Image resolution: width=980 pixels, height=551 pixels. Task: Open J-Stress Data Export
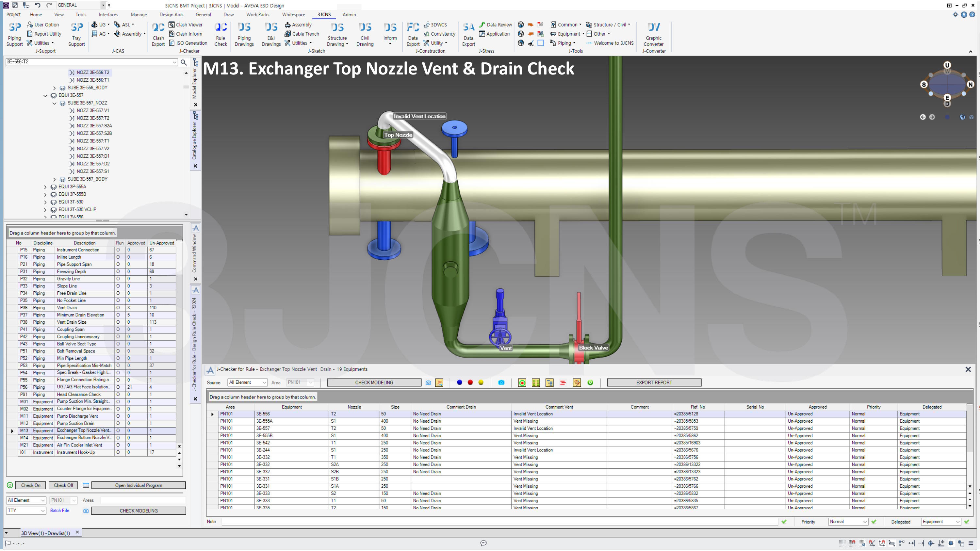[x=468, y=34]
